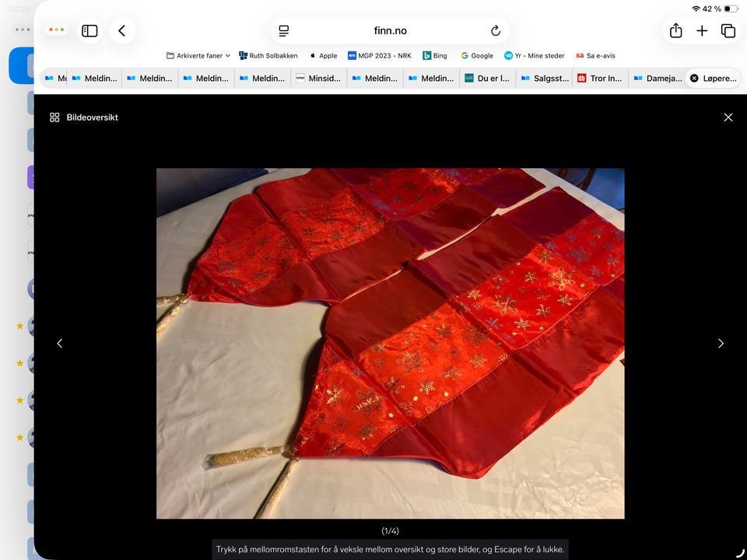Viewport: 747px width, 560px height.
Task: Click the red table runner photo
Action: [390, 343]
